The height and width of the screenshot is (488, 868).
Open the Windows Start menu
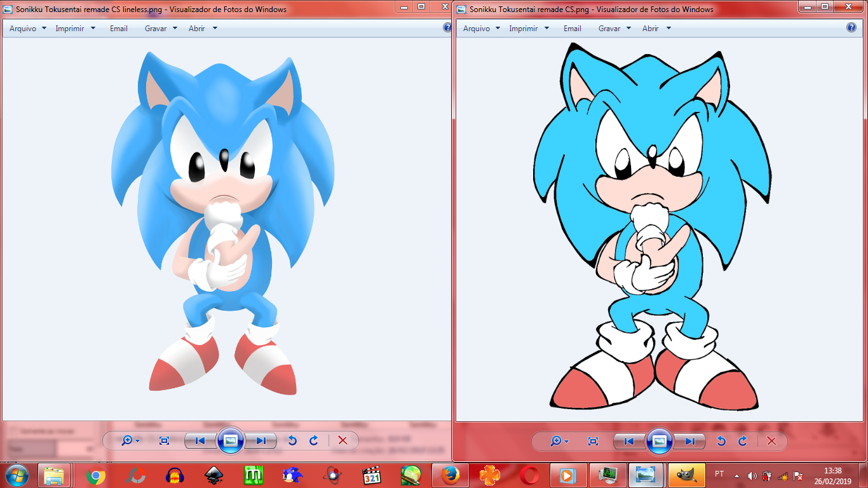click(x=17, y=475)
